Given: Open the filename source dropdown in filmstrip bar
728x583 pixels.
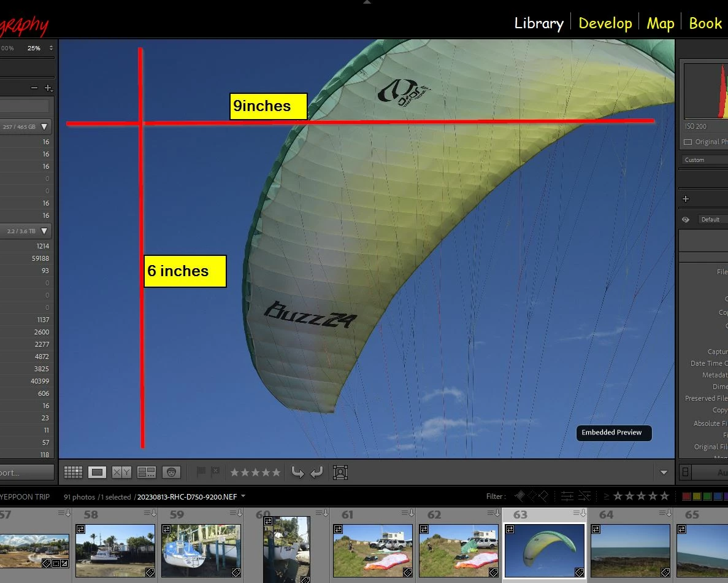Looking at the screenshot, I should 243,496.
